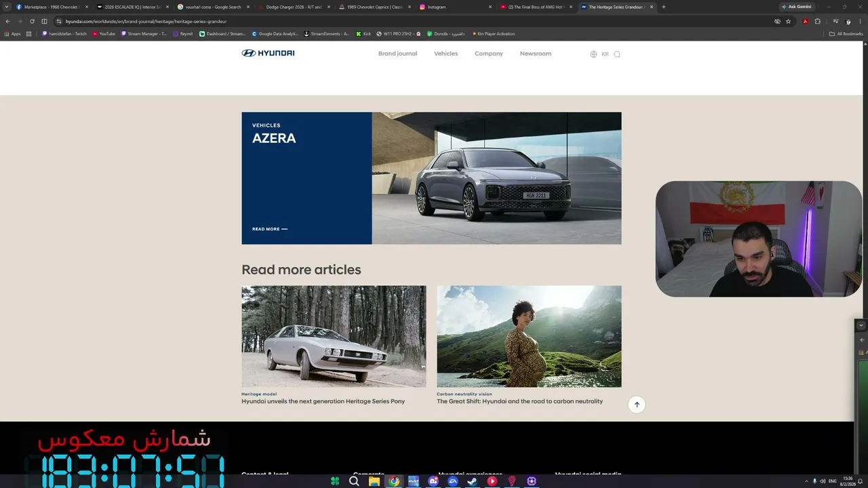This screenshot has height=488, width=868.
Task: Open the Kick bookmark
Action: pyautogui.click(x=363, y=34)
